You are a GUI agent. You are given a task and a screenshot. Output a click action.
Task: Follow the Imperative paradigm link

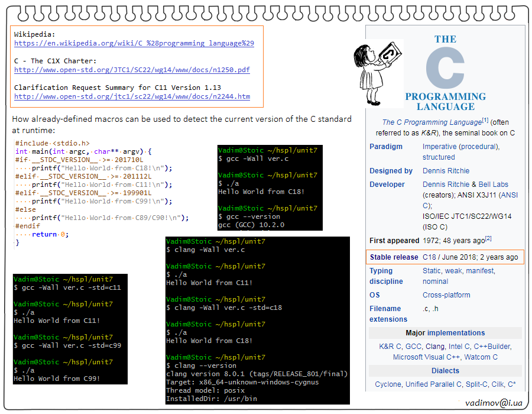tap(439, 146)
